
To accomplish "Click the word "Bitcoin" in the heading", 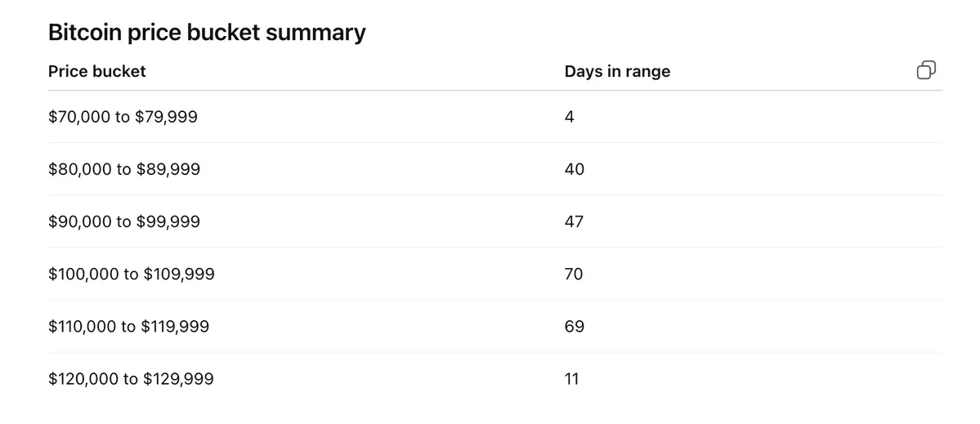I will pyautogui.click(x=85, y=33).
